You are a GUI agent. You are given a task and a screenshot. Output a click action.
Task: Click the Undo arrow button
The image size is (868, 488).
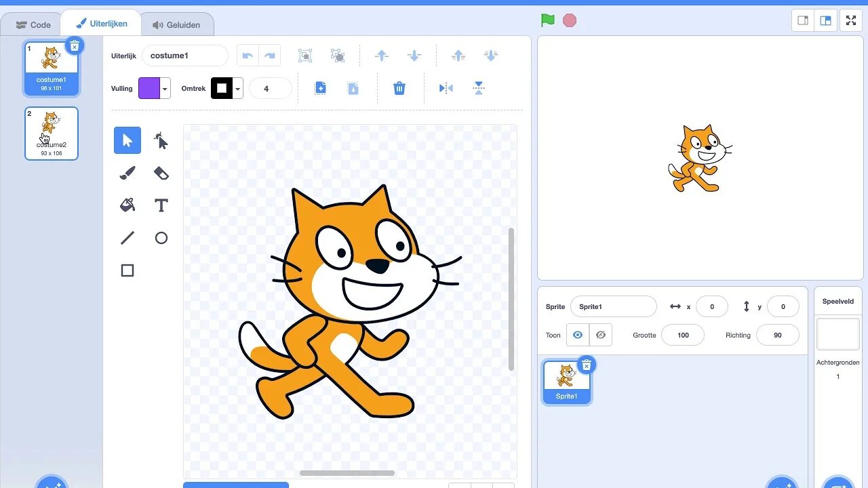click(248, 56)
